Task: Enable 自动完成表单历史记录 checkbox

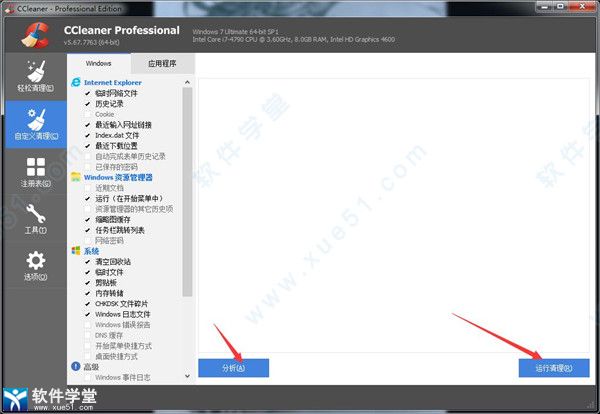Action: coord(88,156)
